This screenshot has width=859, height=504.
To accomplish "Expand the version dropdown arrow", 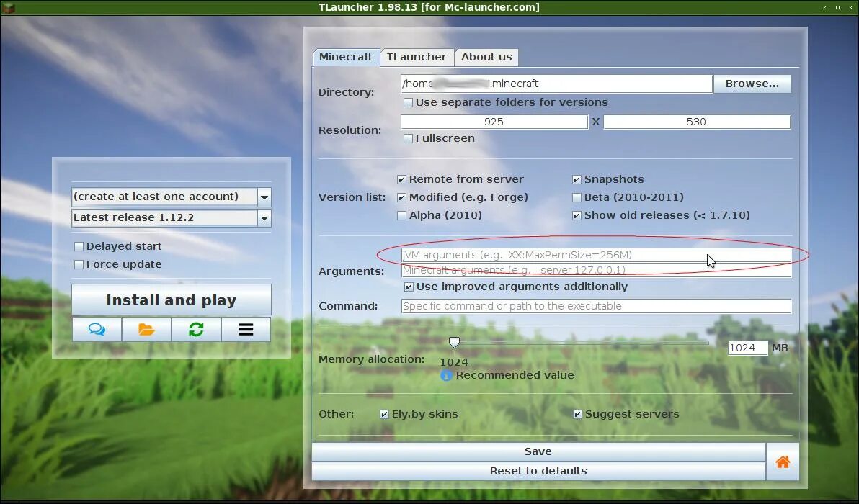I will 264,217.
